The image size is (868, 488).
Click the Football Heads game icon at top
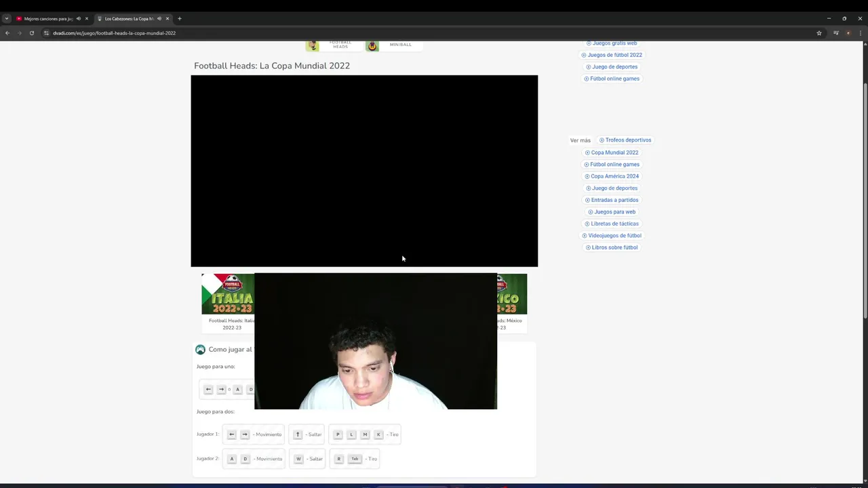click(313, 45)
